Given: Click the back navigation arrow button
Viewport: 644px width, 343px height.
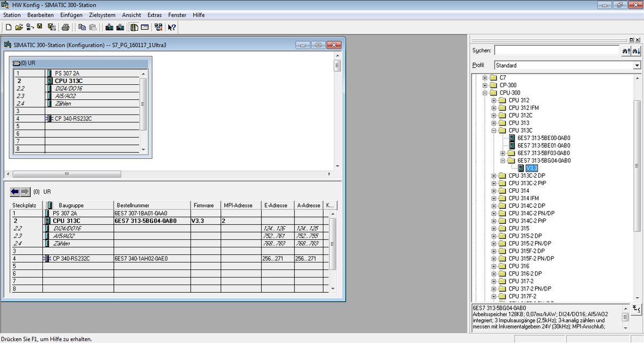Looking at the screenshot, I should (15, 192).
